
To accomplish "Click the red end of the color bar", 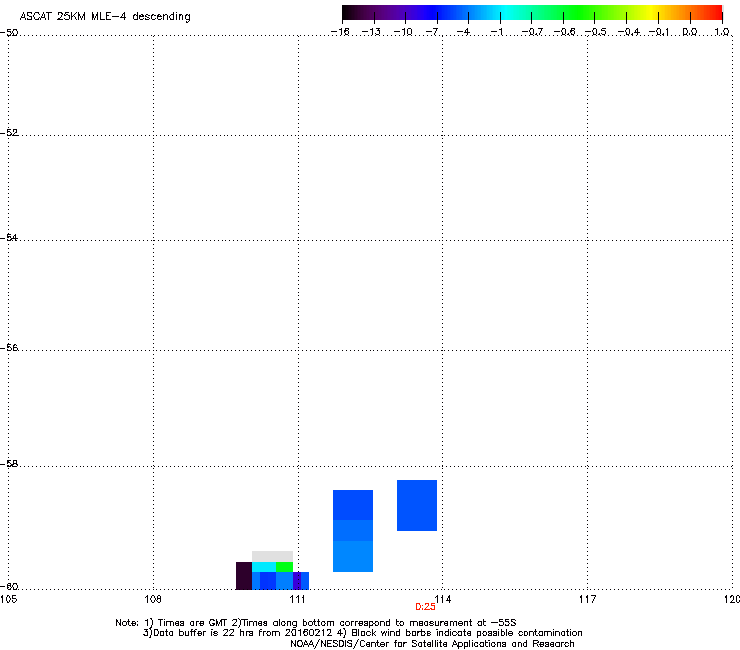I will tap(715, 13).
